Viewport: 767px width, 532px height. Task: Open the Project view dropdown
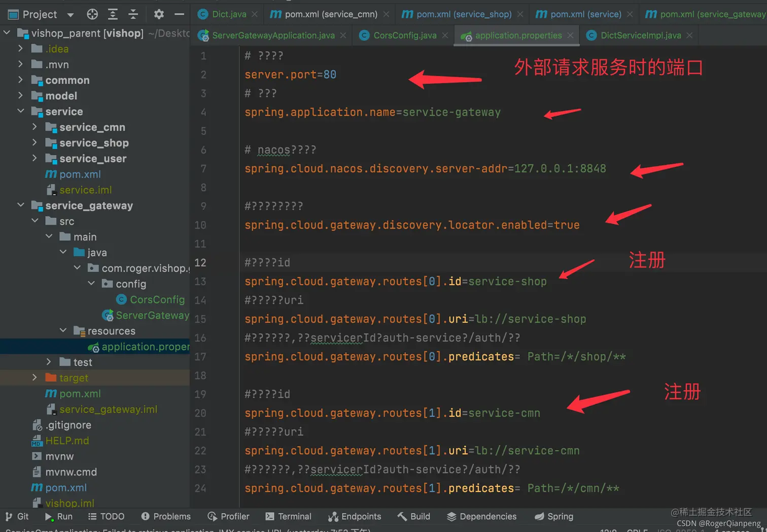click(71, 15)
